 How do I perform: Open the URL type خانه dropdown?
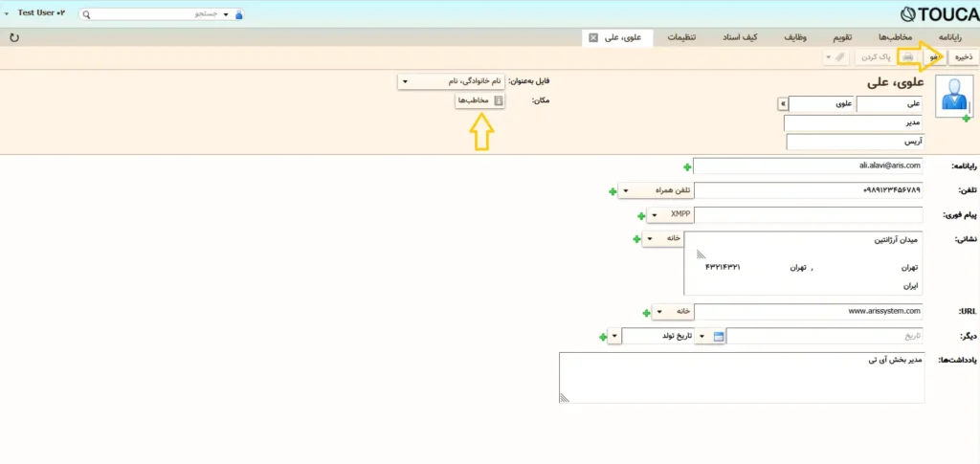point(673,311)
